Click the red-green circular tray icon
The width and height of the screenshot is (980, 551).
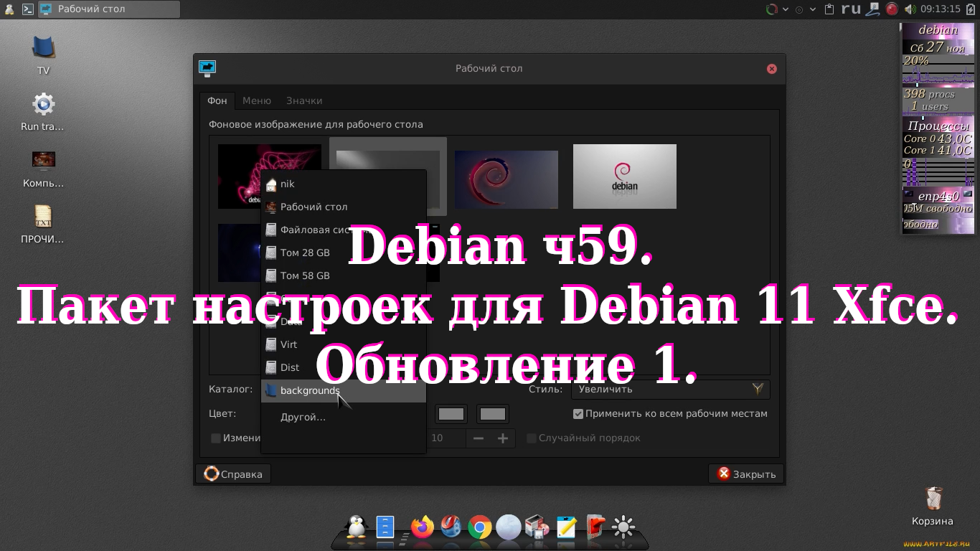(x=772, y=9)
